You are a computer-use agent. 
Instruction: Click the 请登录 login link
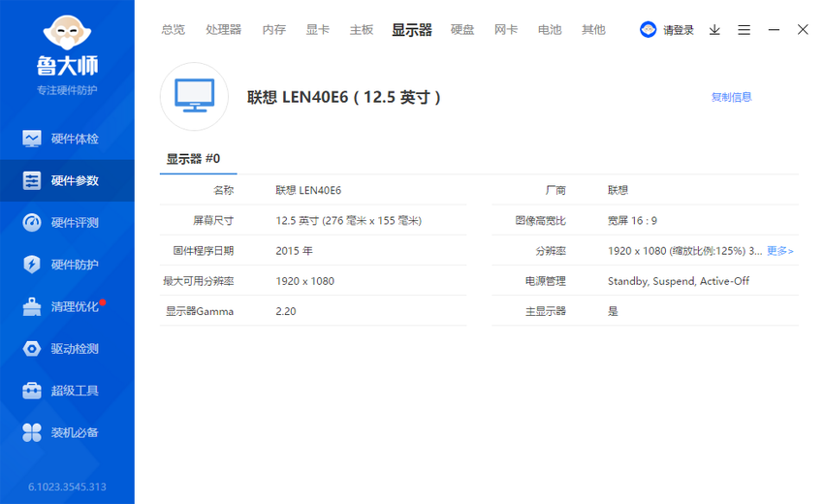coord(678,30)
